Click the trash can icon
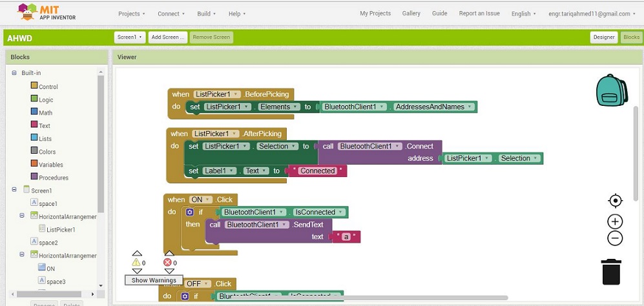 (611, 272)
